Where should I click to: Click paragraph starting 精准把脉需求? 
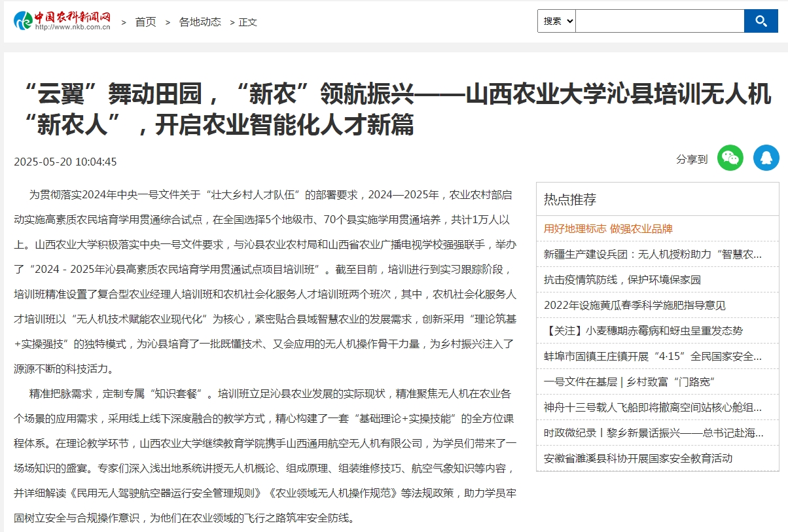[x=265, y=456]
